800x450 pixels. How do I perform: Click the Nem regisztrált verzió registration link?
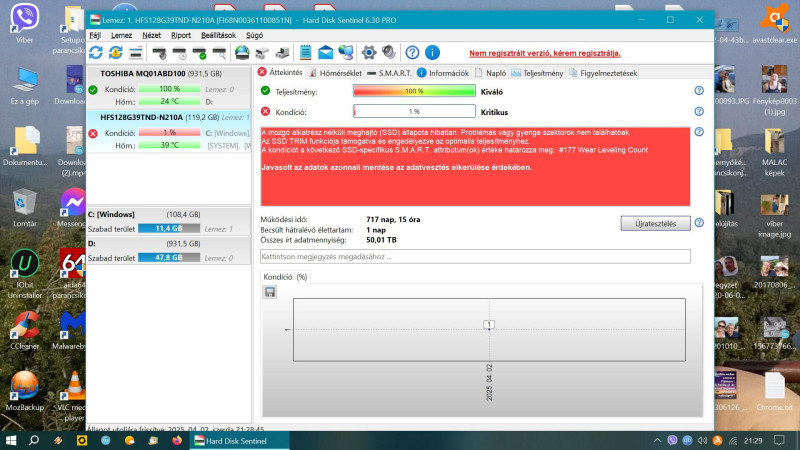[x=545, y=53]
